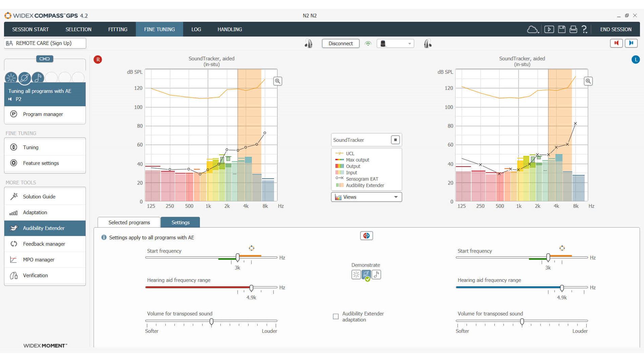This screenshot has width=644, height=362.
Task: Open the Views dropdown
Action: (x=366, y=197)
